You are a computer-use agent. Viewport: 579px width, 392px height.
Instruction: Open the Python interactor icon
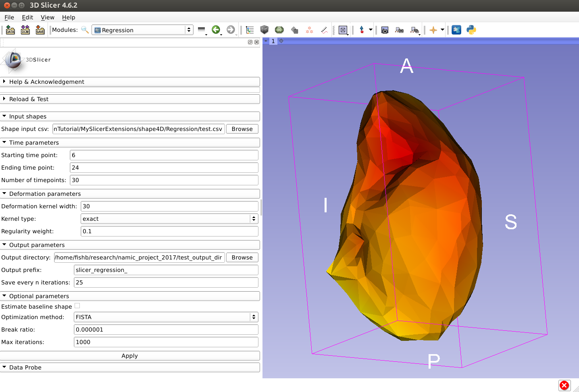click(471, 30)
